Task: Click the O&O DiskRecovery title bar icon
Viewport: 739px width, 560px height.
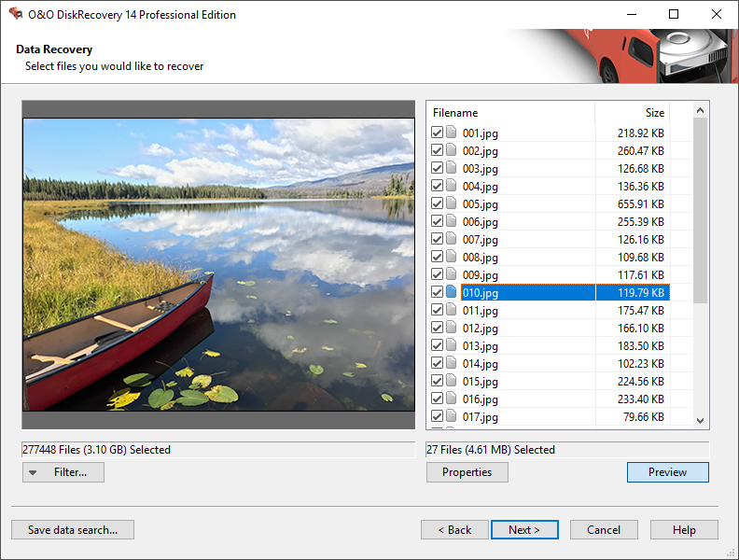Action: (14, 15)
